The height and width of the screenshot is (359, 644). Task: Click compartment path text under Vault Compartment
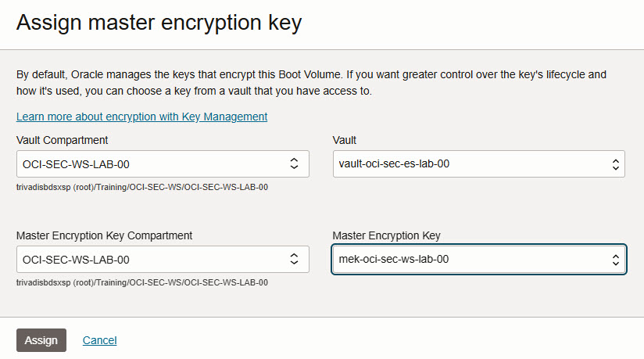pyautogui.click(x=142, y=187)
